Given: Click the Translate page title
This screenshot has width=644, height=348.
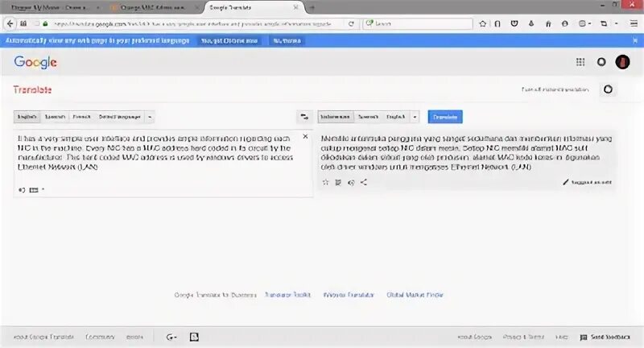Looking at the screenshot, I should point(32,89).
